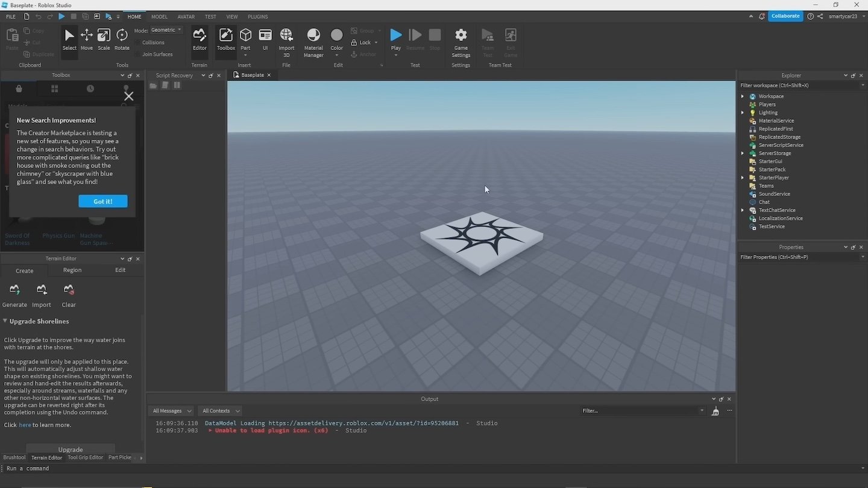
Task: Toggle the Collisions checkbox
Action: point(138,43)
